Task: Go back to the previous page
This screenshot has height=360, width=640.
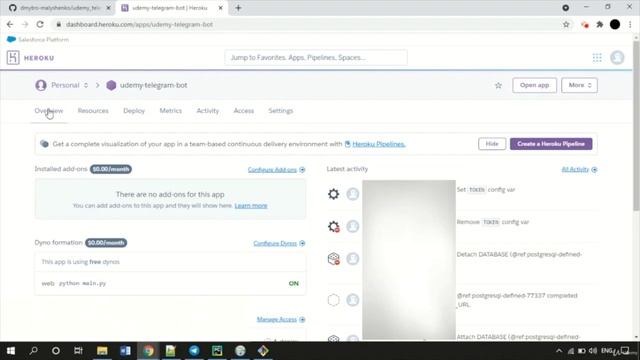Action: (10, 24)
